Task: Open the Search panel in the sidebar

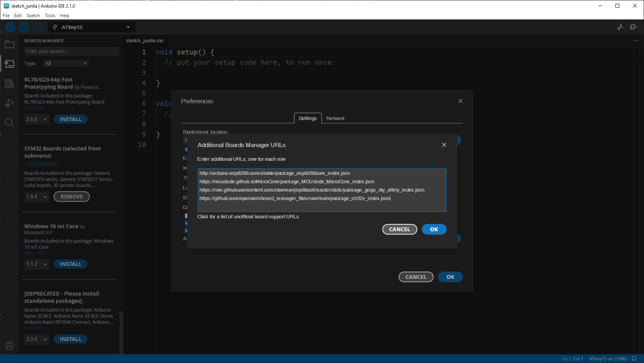Action: pyautogui.click(x=10, y=123)
